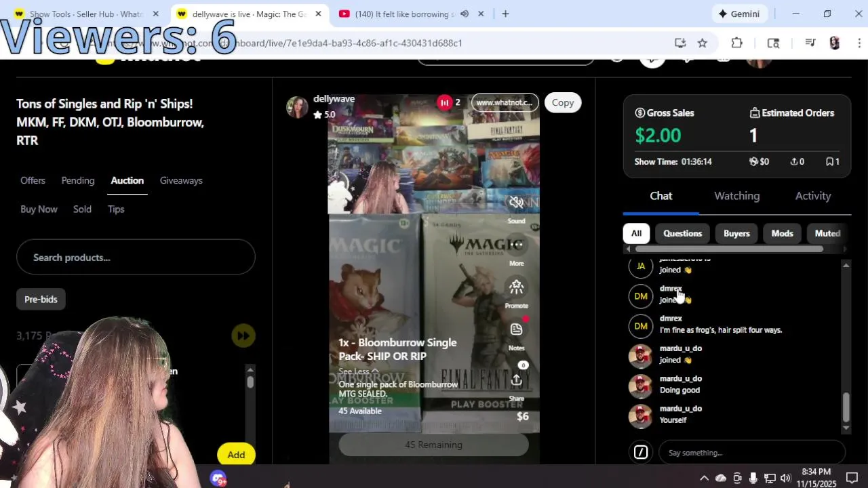Click mardu_u_do avatar beside 'Yourself' message
Screen dimensions: 868x488
tap(640, 416)
